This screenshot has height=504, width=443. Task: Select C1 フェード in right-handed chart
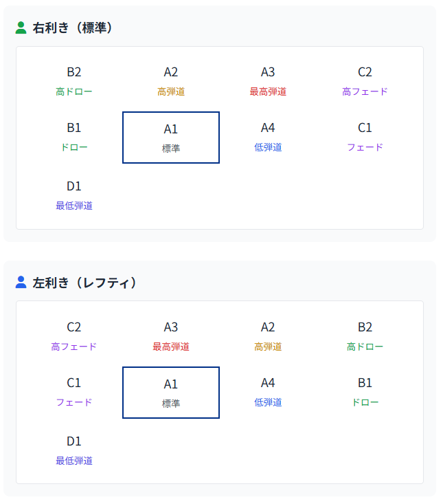click(x=365, y=136)
